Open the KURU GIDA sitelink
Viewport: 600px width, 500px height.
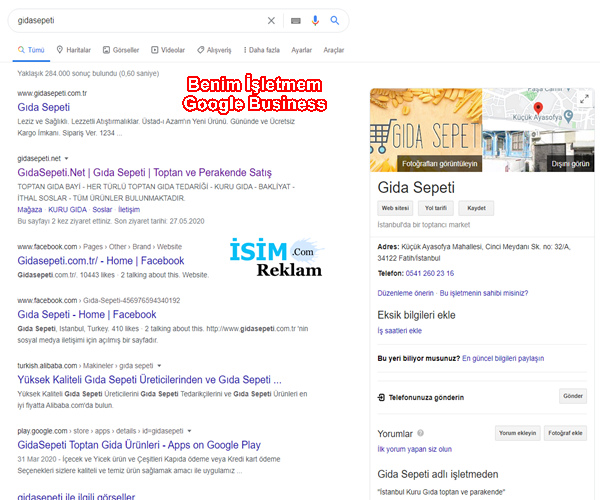click(67, 210)
